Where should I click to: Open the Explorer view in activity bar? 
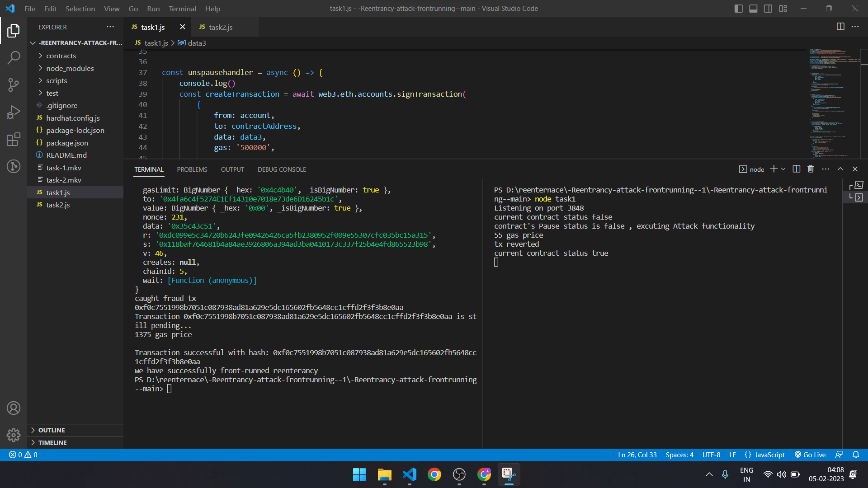click(14, 31)
